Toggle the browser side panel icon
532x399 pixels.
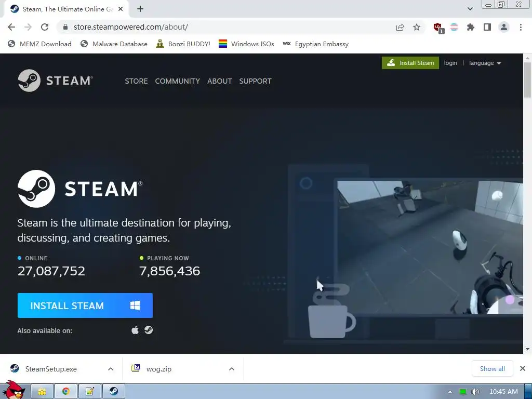tap(487, 27)
